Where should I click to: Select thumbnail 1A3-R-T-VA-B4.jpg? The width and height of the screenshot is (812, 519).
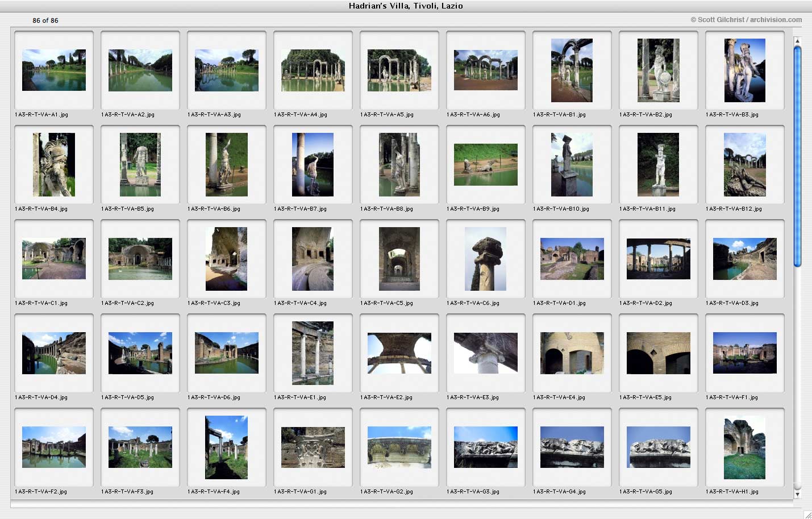[54, 165]
